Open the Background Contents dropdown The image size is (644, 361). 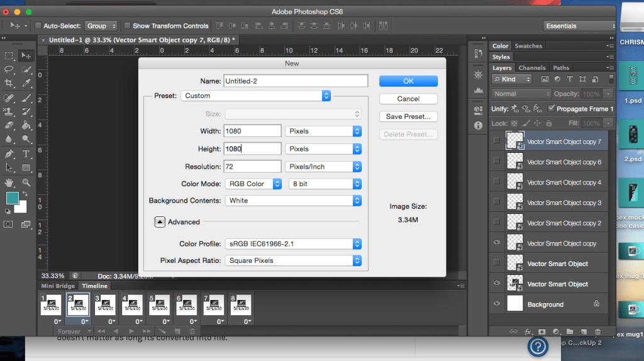click(x=293, y=201)
